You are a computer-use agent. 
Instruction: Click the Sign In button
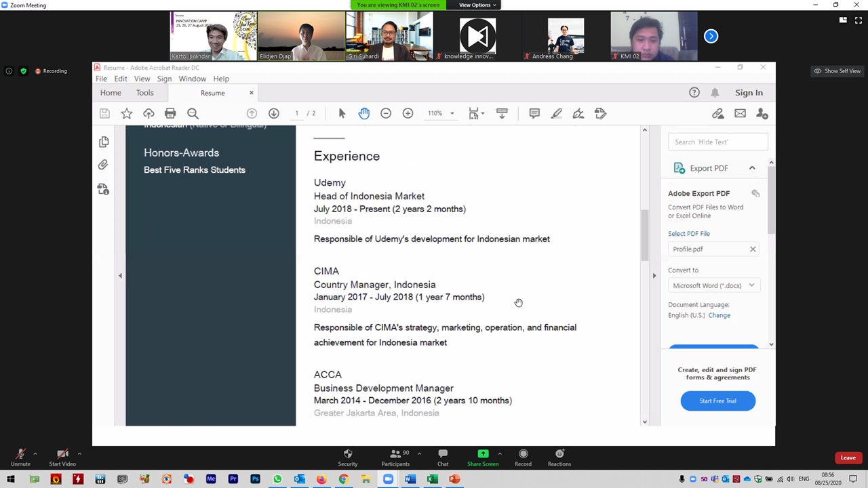(x=749, y=93)
